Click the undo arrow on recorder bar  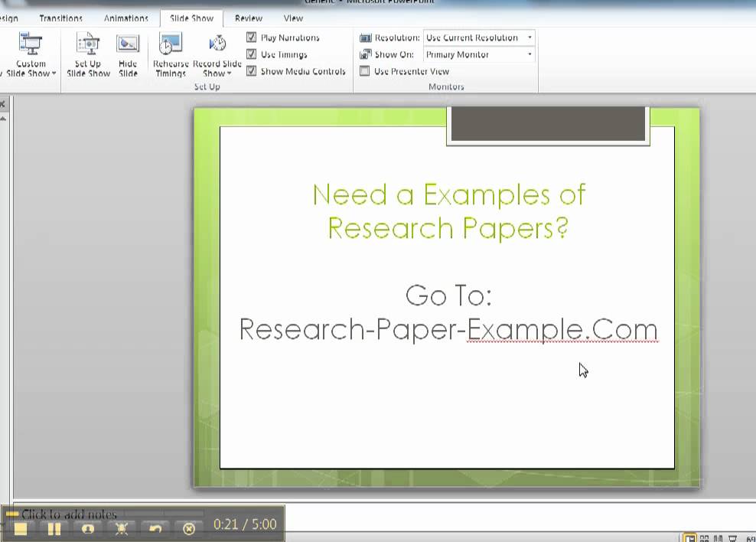tap(155, 529)
